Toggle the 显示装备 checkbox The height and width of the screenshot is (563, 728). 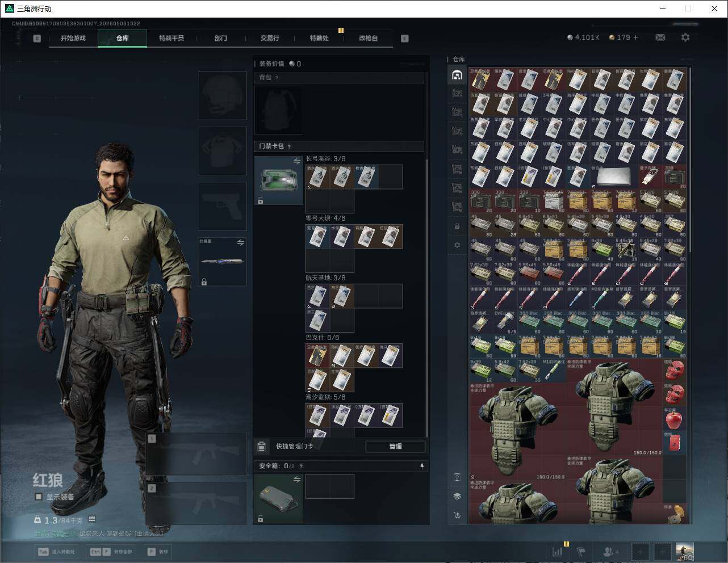click(38, 497)
